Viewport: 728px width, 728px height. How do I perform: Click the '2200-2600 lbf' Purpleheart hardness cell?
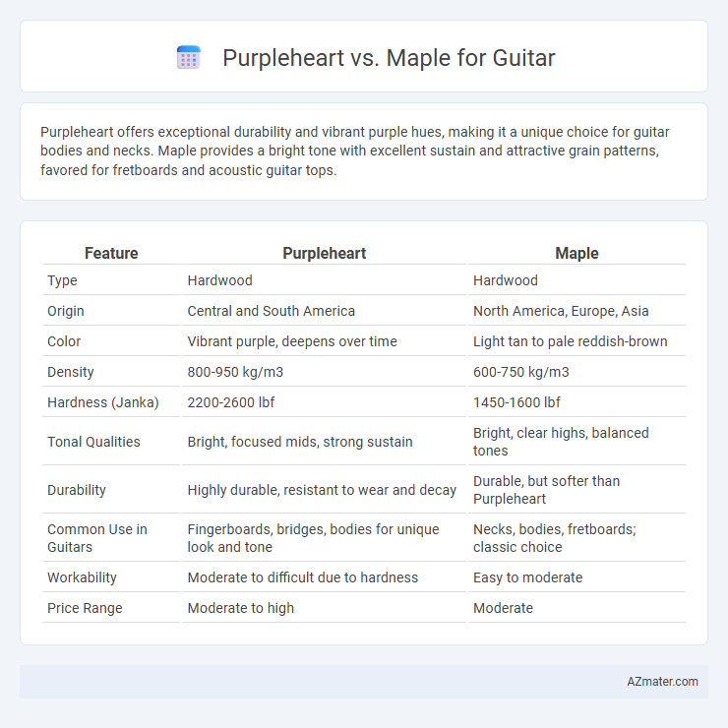click(x=231, y=402)
